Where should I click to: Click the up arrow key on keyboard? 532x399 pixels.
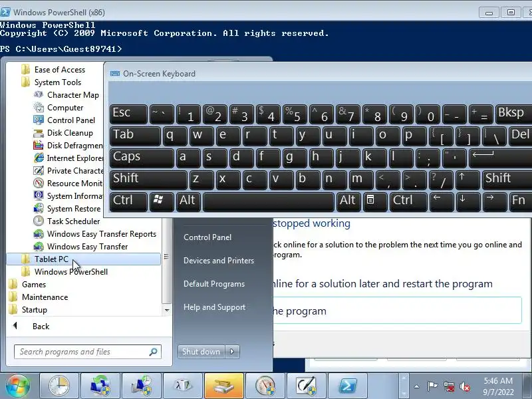tap(467, 179)
